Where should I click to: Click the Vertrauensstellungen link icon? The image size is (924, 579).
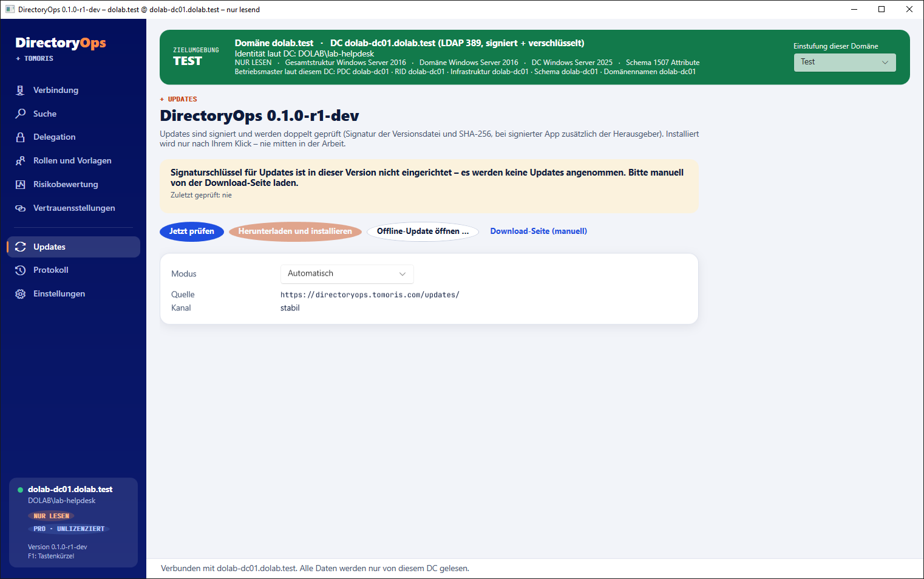[x=20, y=208]
